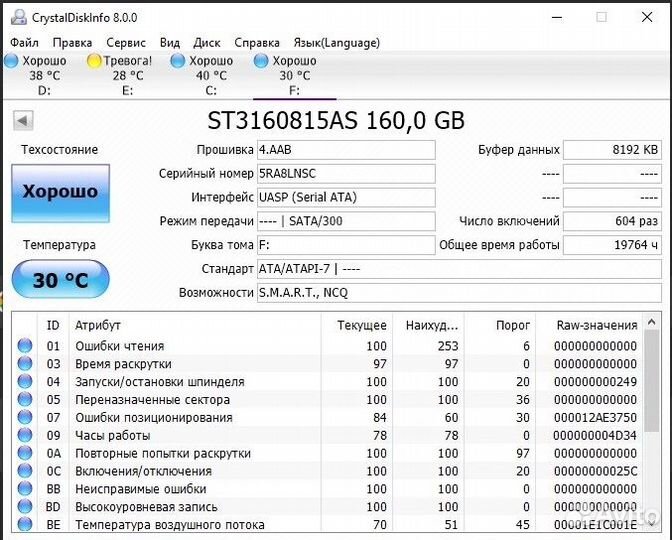This screenshot has width=672, height=540.
Task: Click status orb of attribute 01 Ошибки чтения
Action: (25, 345)
